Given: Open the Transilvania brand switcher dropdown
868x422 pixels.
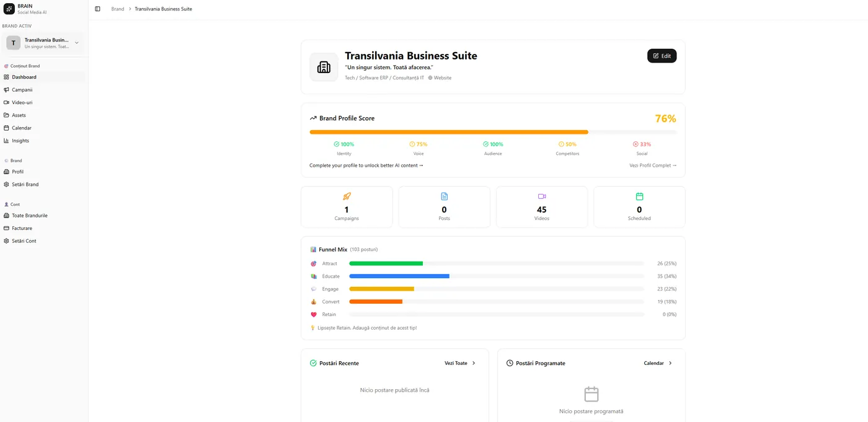Looking at the screenshot, I should point(44,43).
